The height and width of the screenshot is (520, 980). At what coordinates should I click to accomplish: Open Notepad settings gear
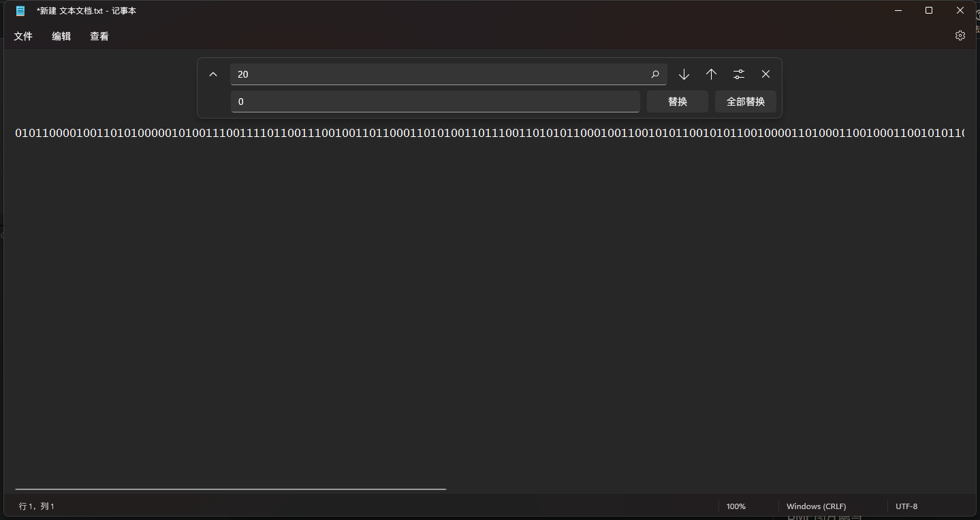[x=960, y=36]
